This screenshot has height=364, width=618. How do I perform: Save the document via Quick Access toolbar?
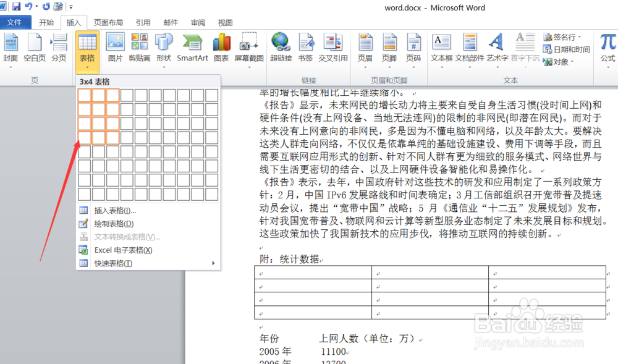pyautogui.click(x=16, y=6)
